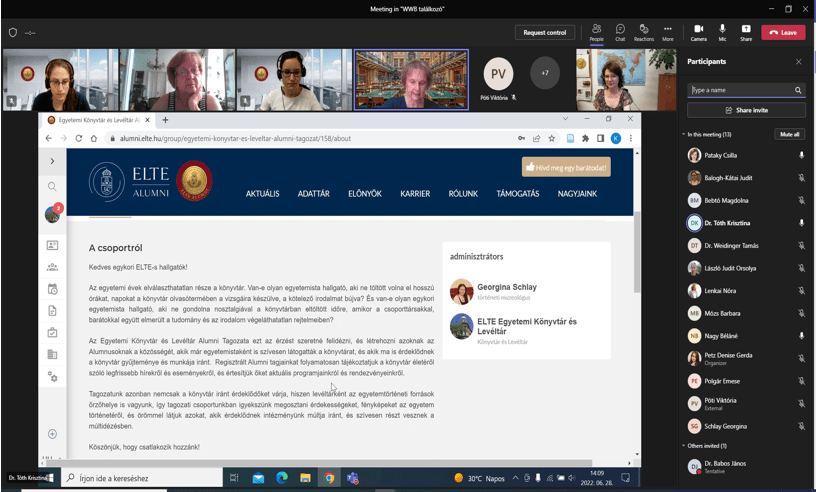Open the sidebar groups people icon
The width and height of the screenshot is (816, 492).
pos(52,267)
